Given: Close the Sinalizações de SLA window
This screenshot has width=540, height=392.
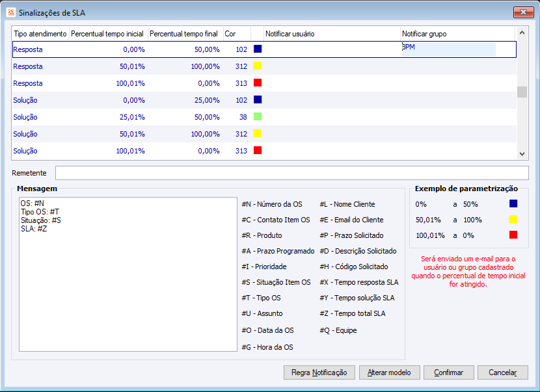Looking at the screenshot, I should click(x=523, y=12).
